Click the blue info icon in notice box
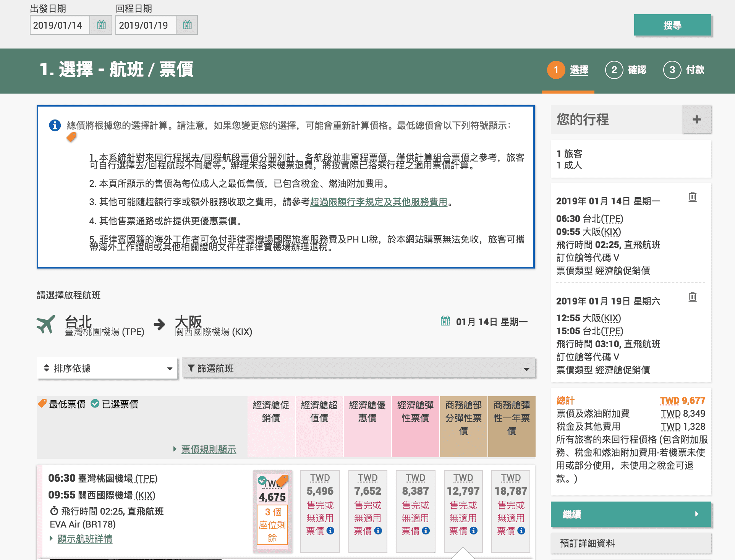 [55, 125]
